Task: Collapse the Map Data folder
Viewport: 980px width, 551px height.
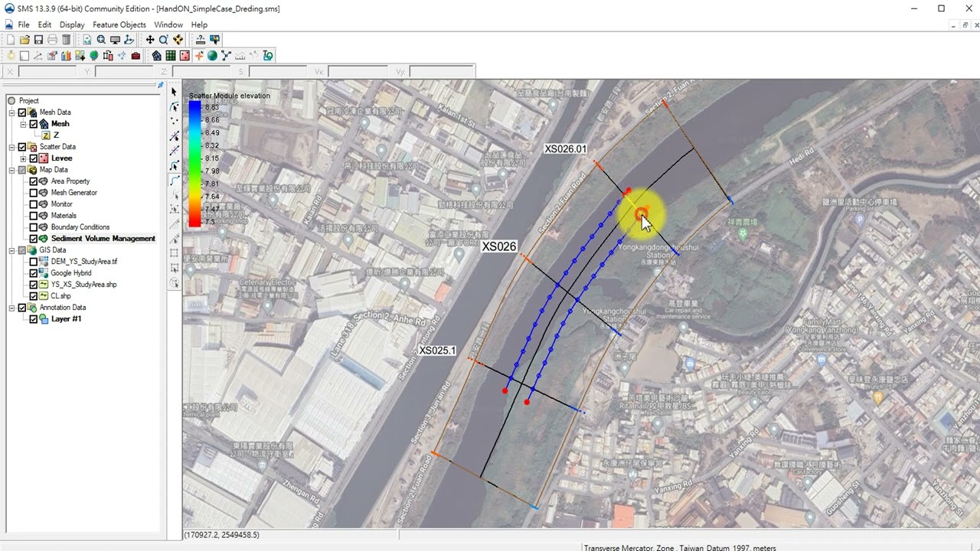Action: point(11,170)
